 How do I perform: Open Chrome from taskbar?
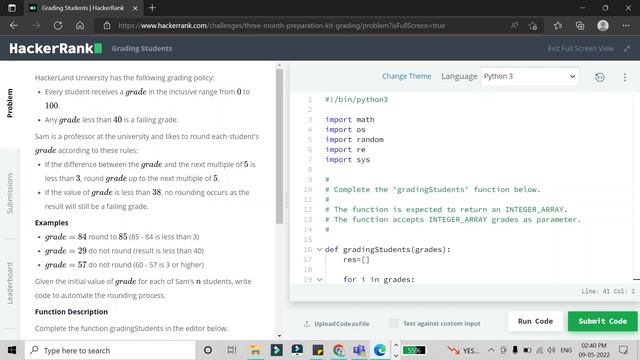[338, 350]
